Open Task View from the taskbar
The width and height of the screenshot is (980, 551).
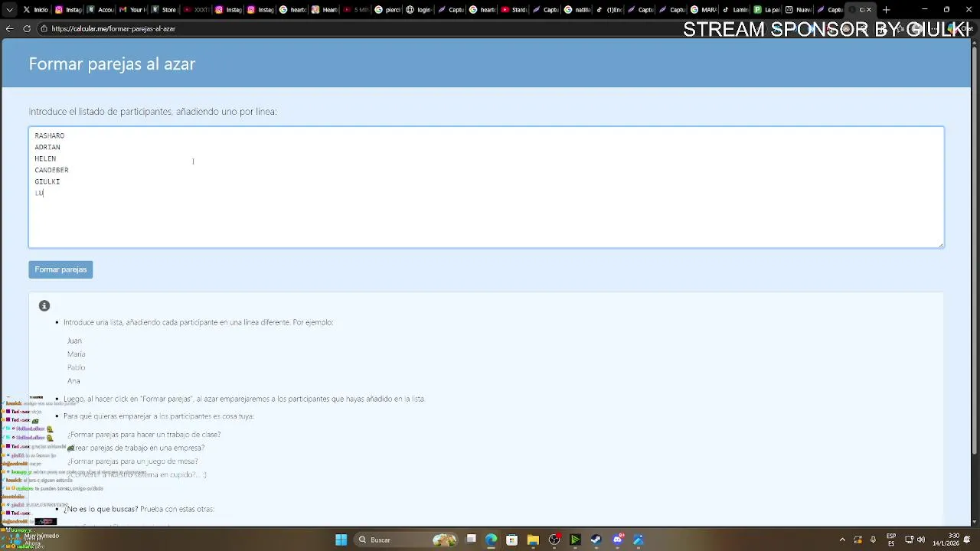click(x=471, y=540)
